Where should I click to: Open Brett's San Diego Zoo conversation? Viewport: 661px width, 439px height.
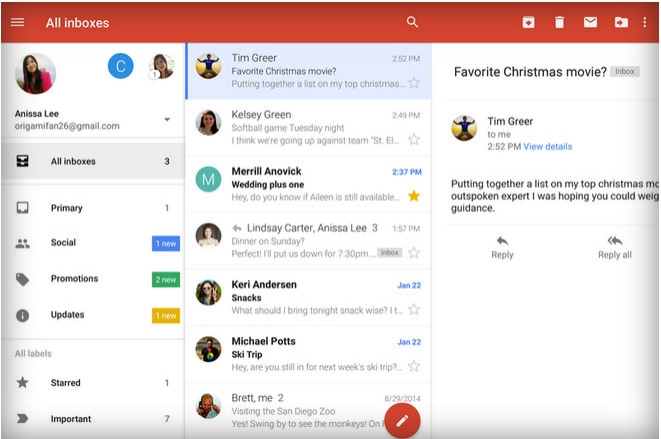[309, 410]
